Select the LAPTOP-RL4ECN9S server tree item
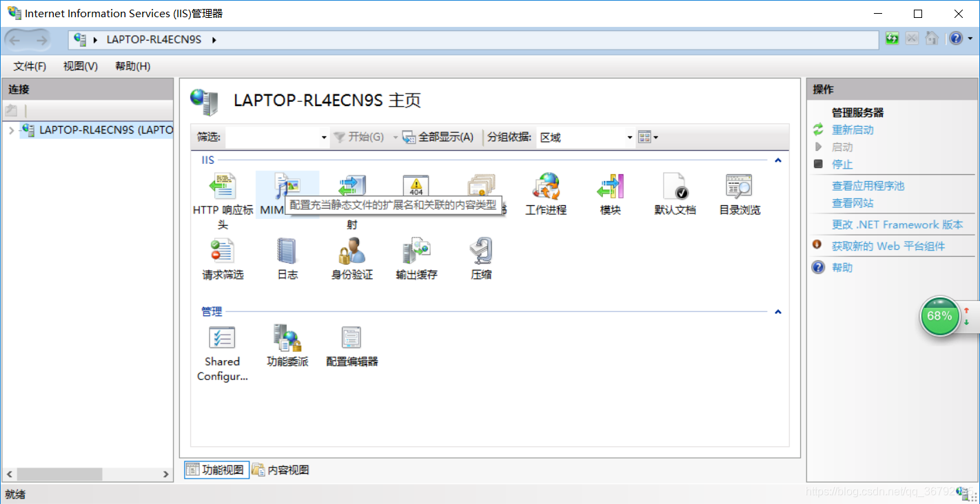The image size is (980, 504). point(97,129)
